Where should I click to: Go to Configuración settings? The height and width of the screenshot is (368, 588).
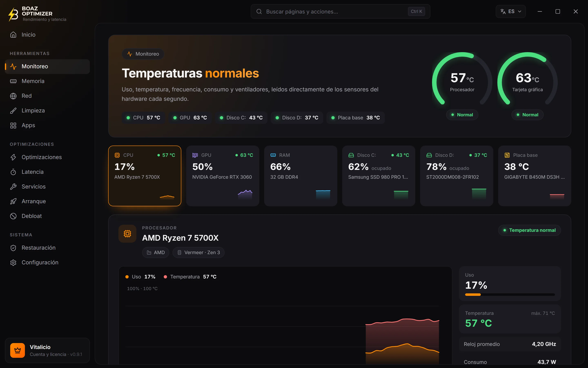pos(47,263)
